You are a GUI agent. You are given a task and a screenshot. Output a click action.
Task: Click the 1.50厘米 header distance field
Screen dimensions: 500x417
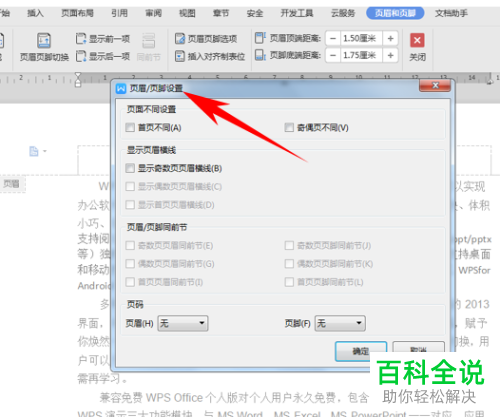361,39
